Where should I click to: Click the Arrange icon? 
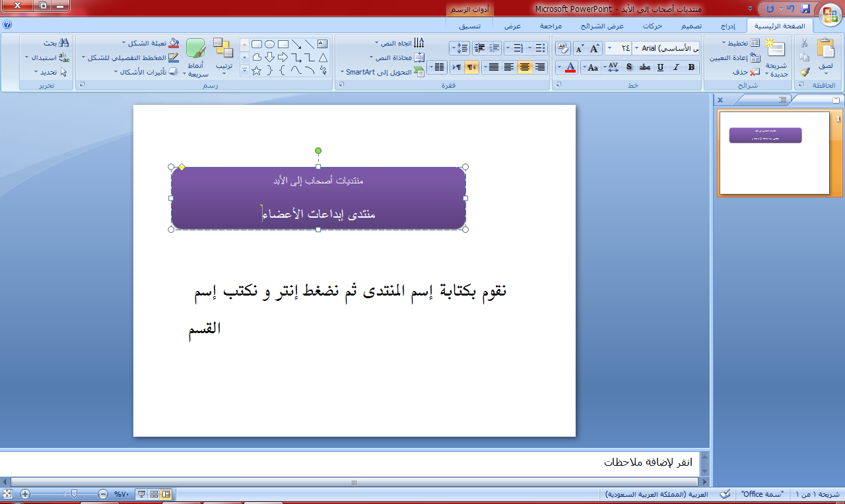pyautogui.click(x=223, y=48)
